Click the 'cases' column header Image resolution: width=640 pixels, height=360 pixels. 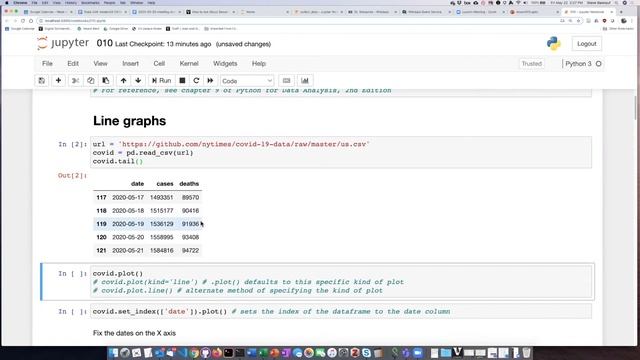point(165,184)
